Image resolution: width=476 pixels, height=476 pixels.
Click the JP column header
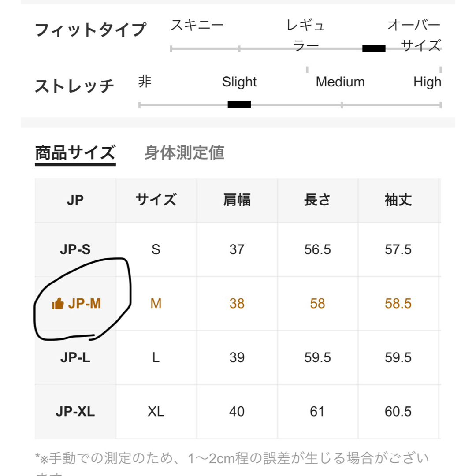click(x=75, y=200)
